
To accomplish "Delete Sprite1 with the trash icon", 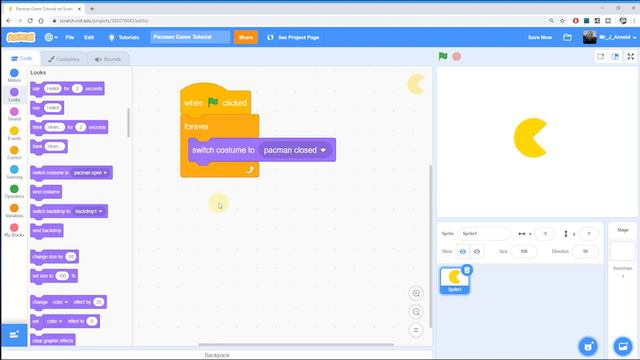I will click(x=467, y=270).
